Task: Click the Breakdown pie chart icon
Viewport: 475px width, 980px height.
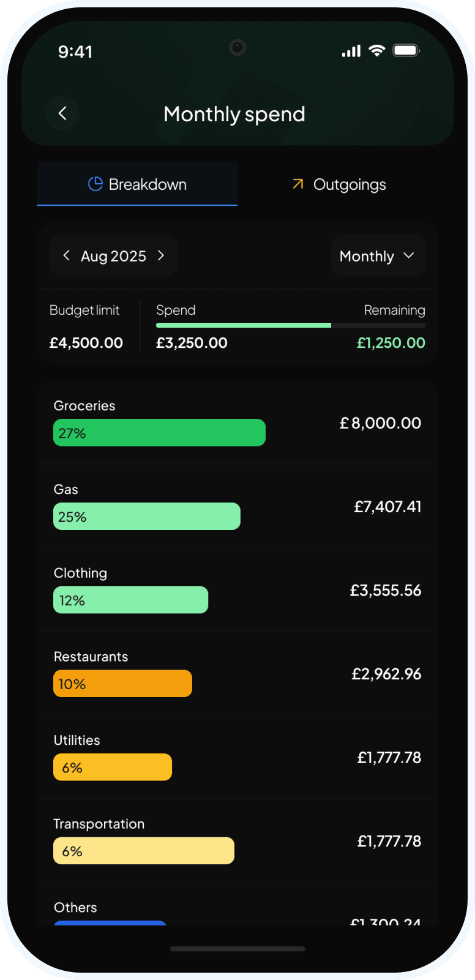Action: [95, 184]
